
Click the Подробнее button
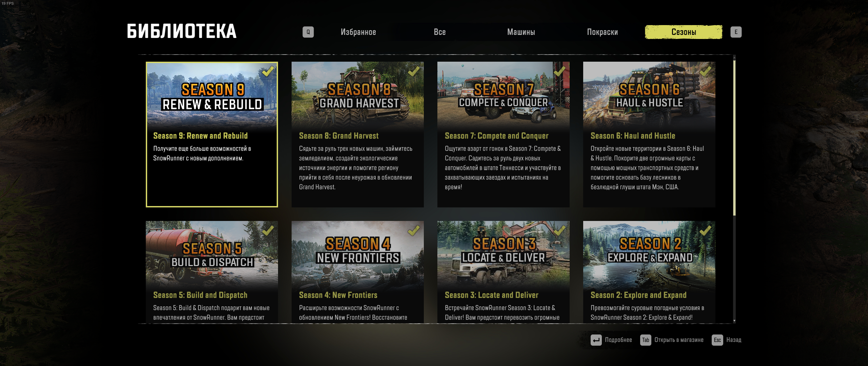click(x=611, y=340)
